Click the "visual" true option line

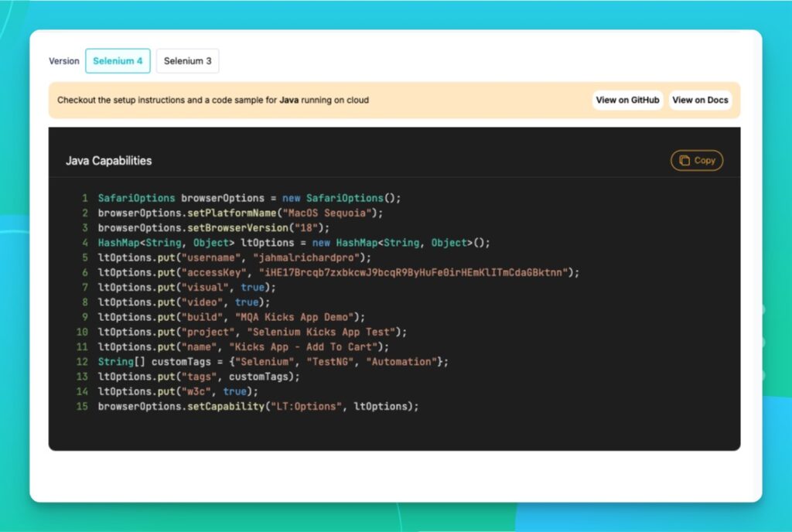pos(186,287)
